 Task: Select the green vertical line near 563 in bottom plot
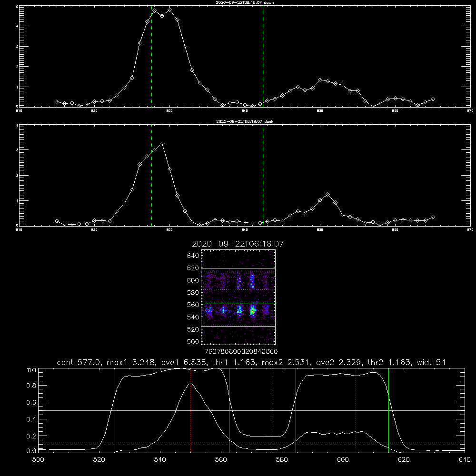[229, 410]
